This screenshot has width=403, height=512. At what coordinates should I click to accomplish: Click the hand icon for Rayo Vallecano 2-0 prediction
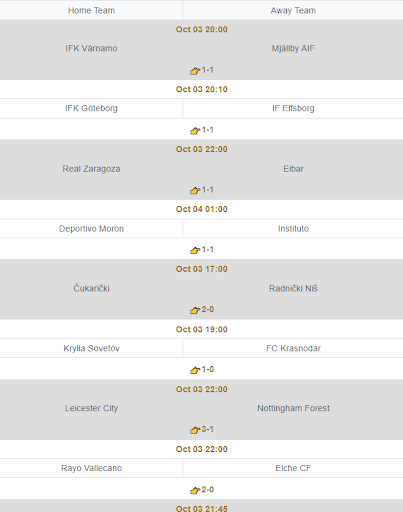tap(195, 490)
